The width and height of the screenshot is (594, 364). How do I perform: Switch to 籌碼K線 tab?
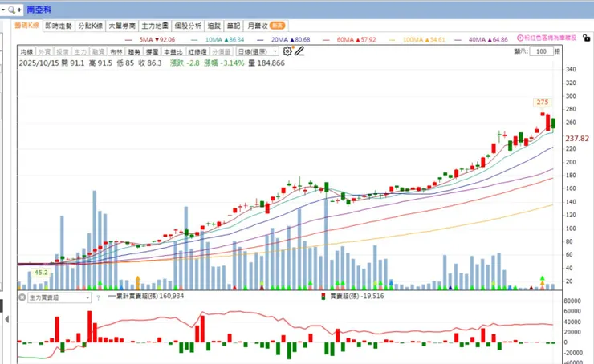[x=26, y=26]
